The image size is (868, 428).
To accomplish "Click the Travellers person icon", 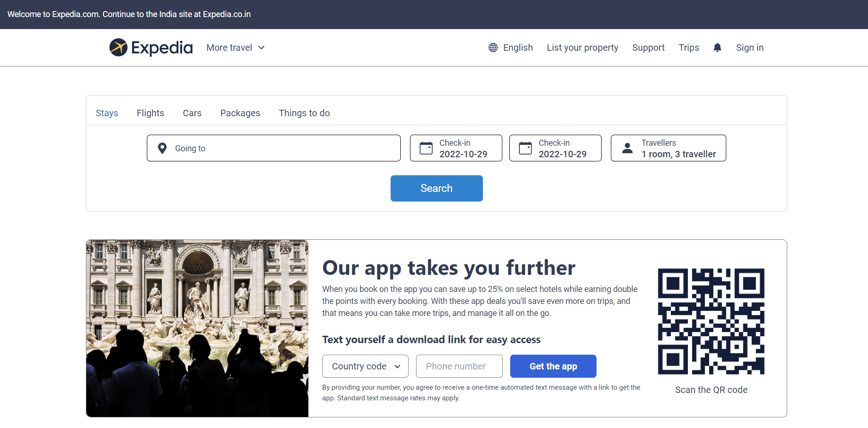I will (627, 148).
